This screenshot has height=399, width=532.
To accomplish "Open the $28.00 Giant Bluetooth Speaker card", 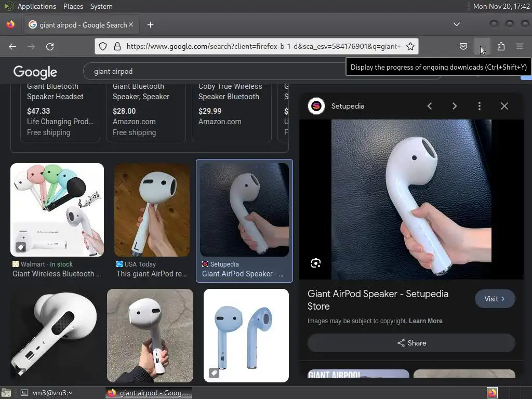I will tap(146, 112).
